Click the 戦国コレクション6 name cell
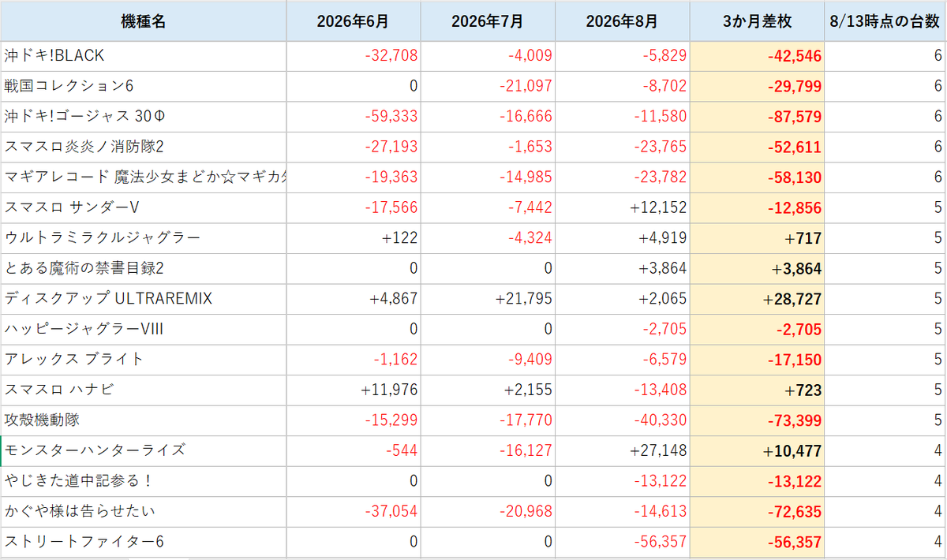The height and width of the screenshot is (560, 947). pos(143,86)
